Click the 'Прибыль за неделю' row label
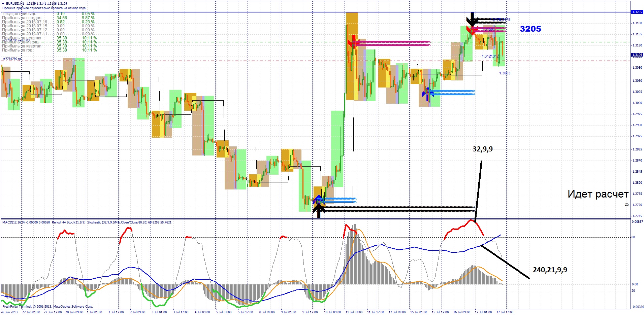The width and height of the screenshot is (644, 315). [22, 38]
